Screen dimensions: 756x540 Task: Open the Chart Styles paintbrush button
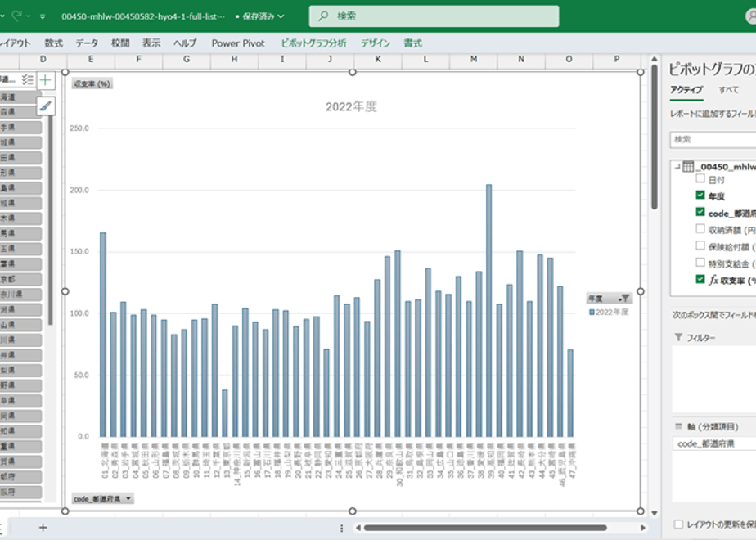point(45,106)
